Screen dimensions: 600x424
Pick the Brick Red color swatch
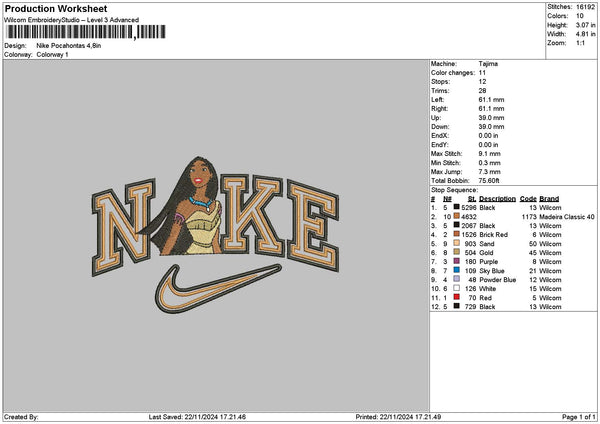(457, 234)
